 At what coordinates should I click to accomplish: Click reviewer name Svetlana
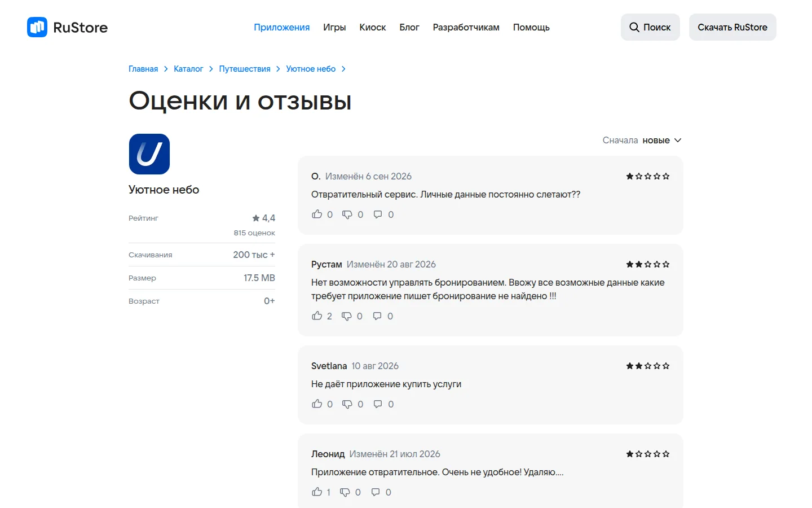[x=329, y=366]
